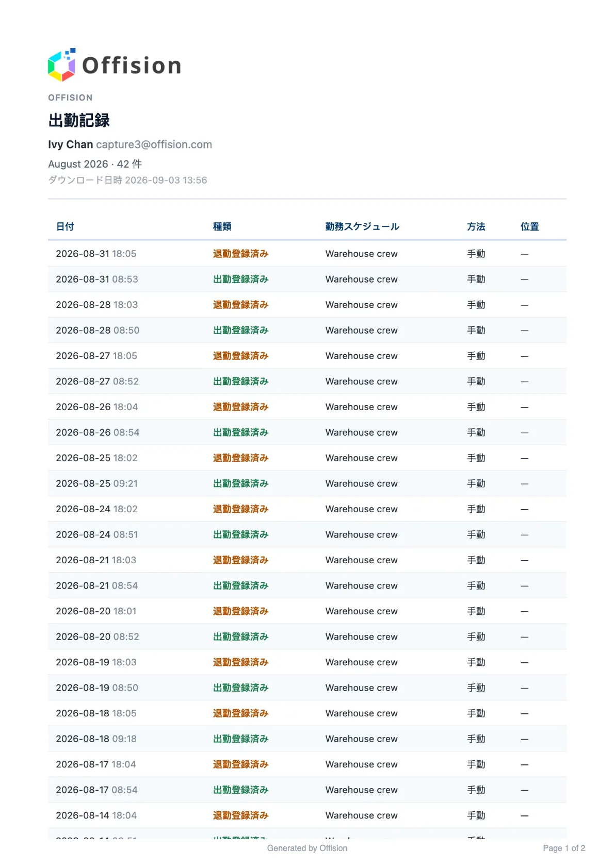Click Warehouse crew in the 2026-08-20 08:52 row

point(362,636)
